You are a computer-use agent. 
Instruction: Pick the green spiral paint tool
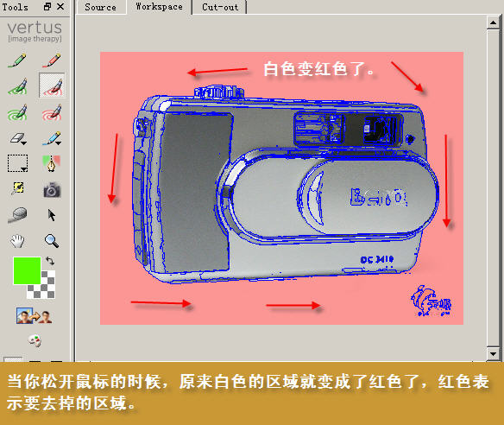tap(17, 112)
